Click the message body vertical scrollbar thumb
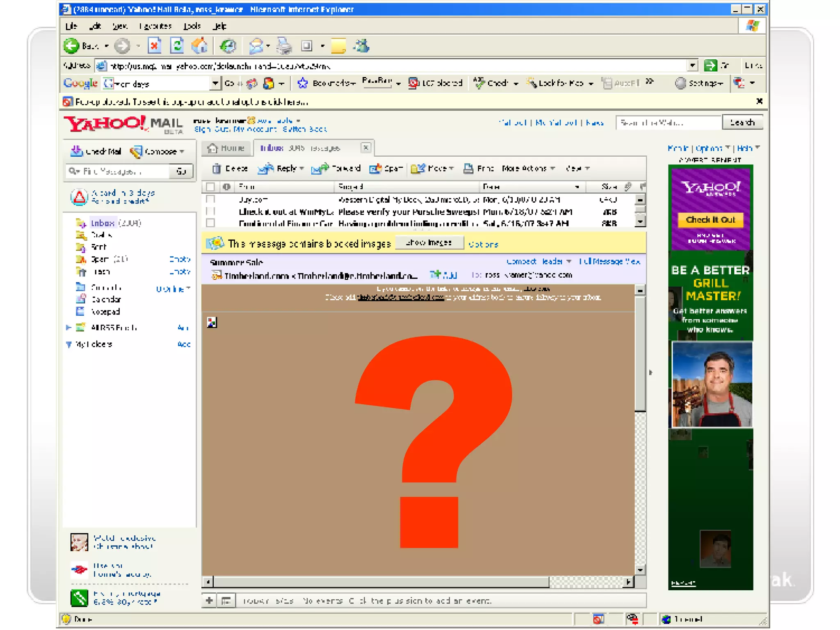The width and height of the screenshot is (840, 630). pyautogui.click(x=640, y=353)
